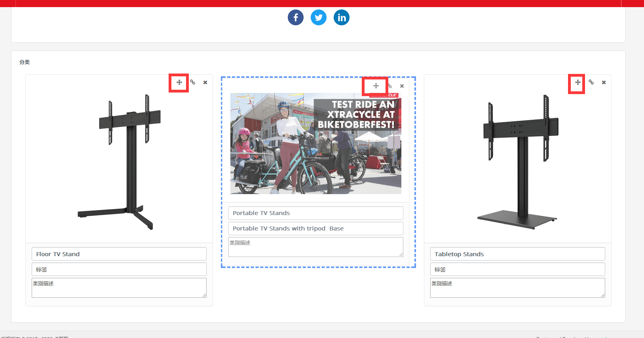Screen dimensions: 644x338
Task: Remove the Portable TV Stands card
Action: point(402,86)
